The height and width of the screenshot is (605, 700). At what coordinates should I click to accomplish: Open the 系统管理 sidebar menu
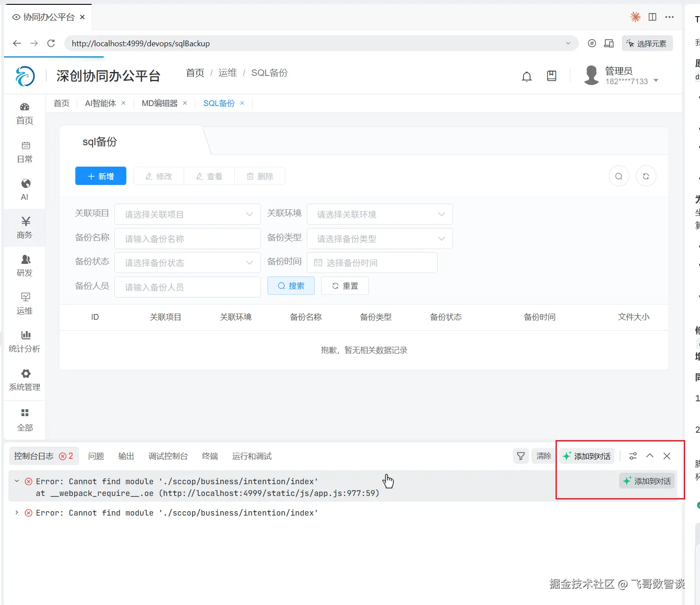pos(25,380)
